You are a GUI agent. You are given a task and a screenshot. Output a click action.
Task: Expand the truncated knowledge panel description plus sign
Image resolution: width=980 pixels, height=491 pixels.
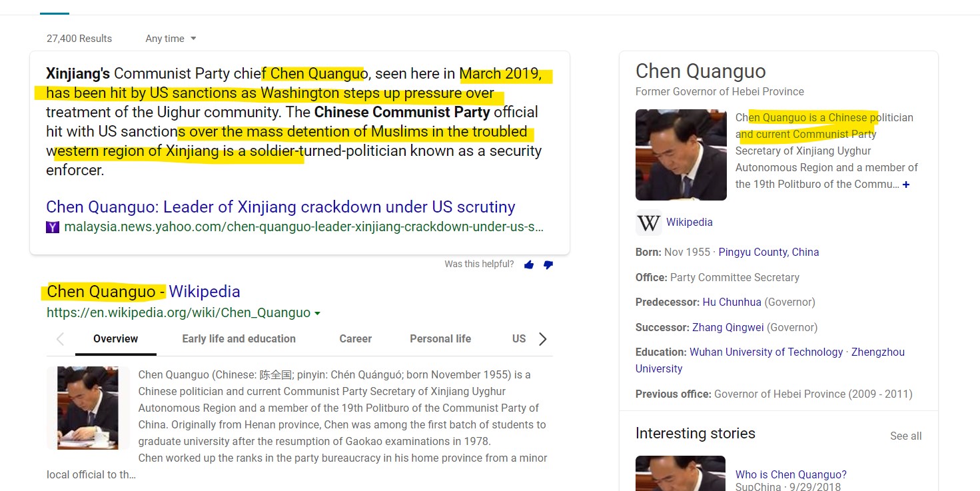(x=906, y=185)
